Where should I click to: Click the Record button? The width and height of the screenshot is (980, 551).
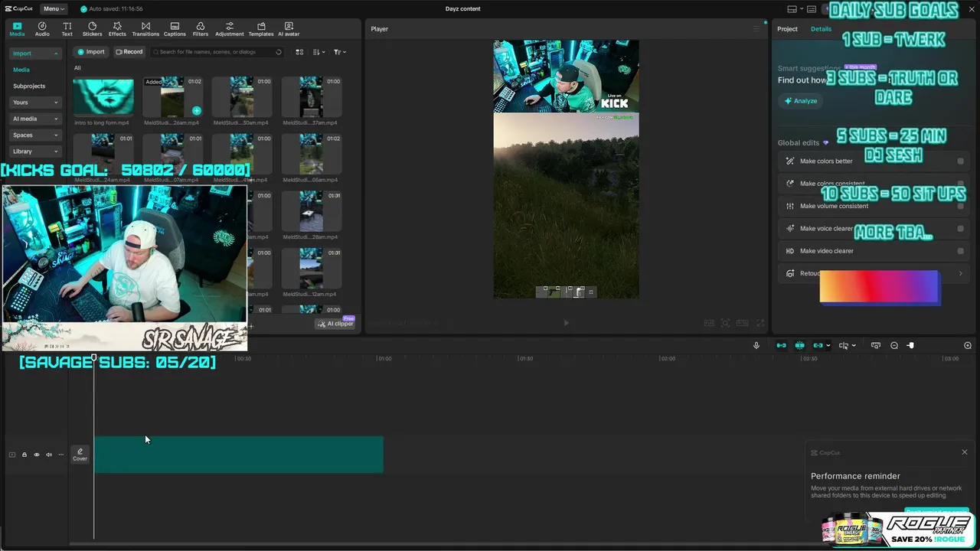(129, 52)
